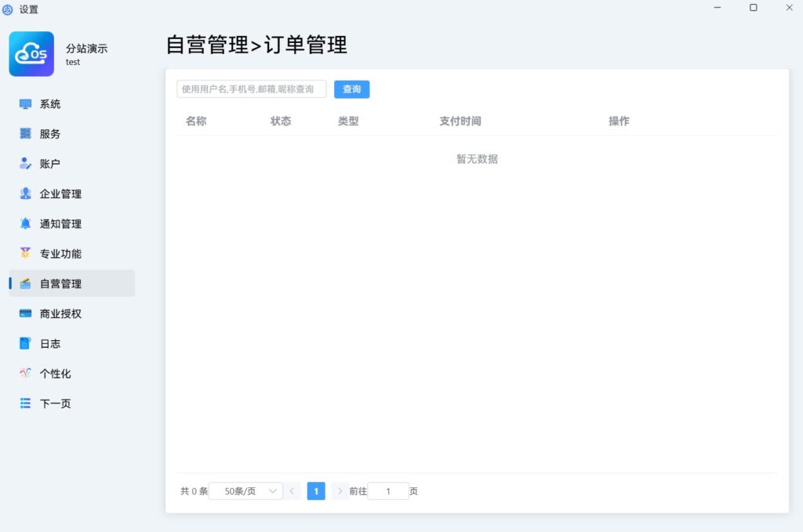Click the 下一页 next-page list icon
The width and height of the screenshot is (803, 532).
pos(24,403)
